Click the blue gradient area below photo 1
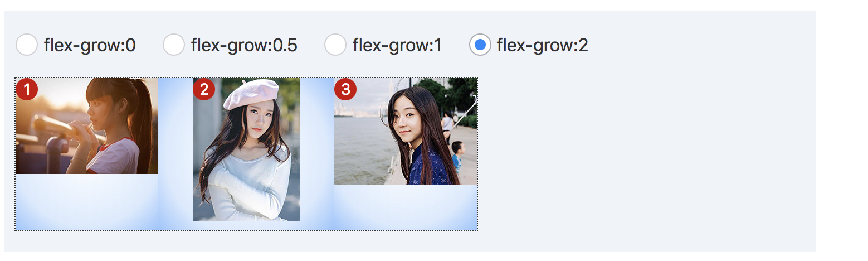 point(87,201)
